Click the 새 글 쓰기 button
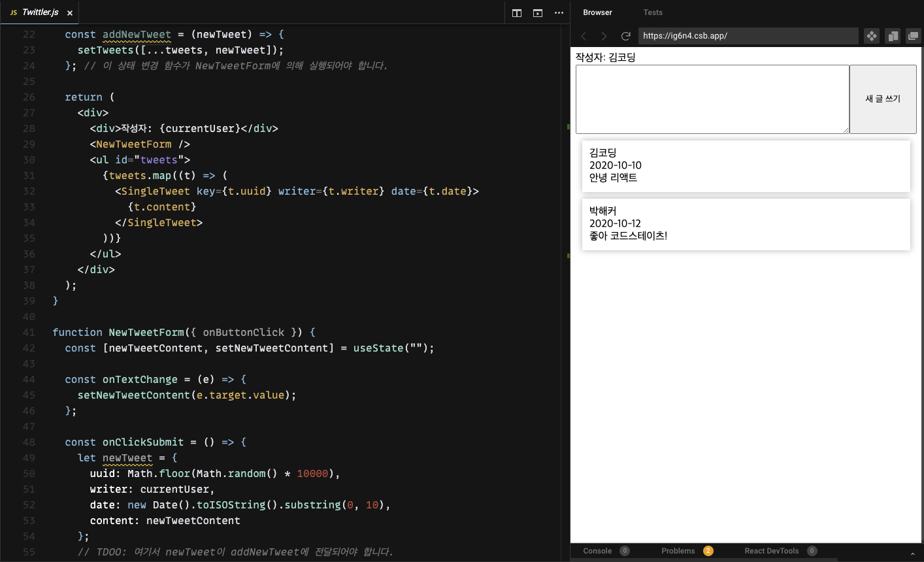 coord(883,99)
